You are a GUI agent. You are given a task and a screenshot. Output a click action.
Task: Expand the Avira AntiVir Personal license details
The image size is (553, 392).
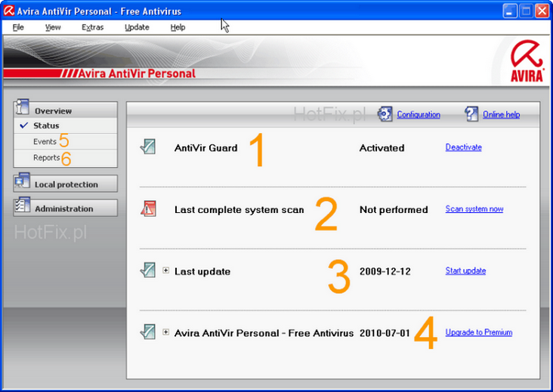[x=166, y=332]
